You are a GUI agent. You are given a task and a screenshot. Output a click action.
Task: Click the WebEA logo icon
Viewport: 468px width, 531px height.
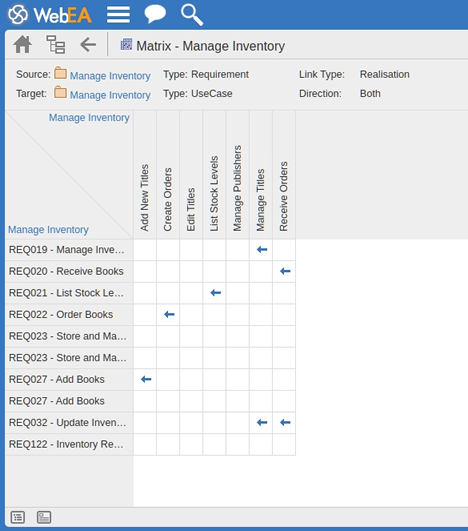click(18, 15)
